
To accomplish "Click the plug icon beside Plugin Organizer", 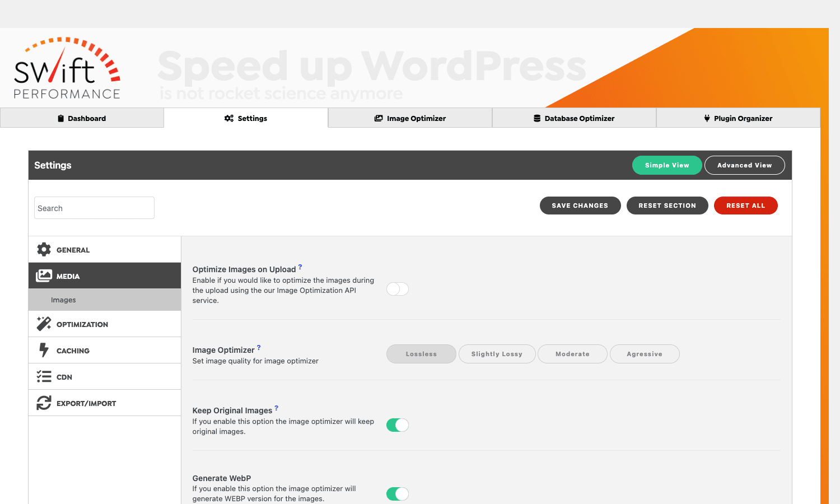I will (x=707, y=118).
